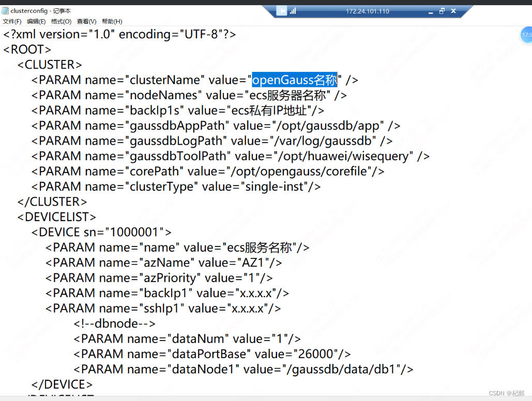Screen dimensions: 532x401
Task: Click the dbnode comment line
Action: [115, 323]
